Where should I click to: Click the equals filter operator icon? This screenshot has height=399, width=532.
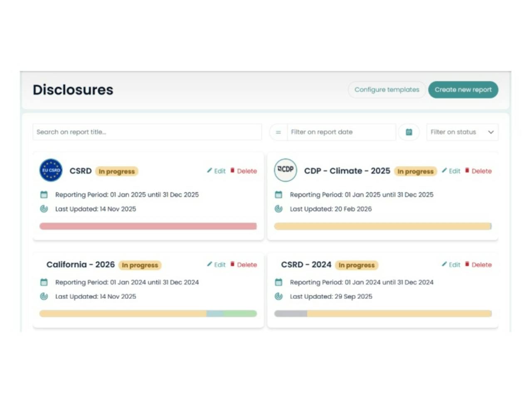(x=278, y=132)
